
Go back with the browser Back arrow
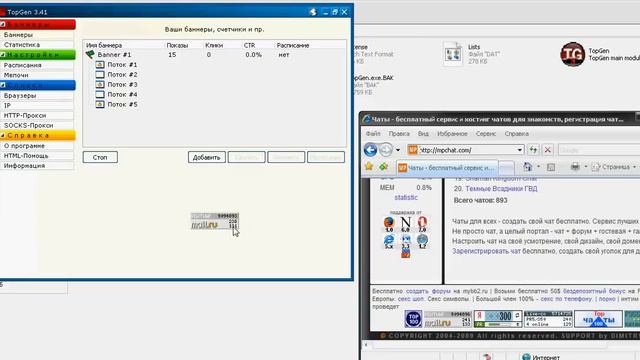point(370,150)
